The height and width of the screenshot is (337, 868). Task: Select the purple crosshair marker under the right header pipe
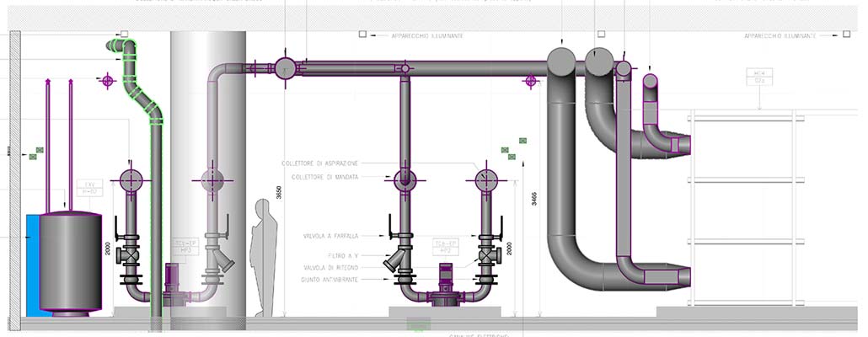tap(531, 82)
